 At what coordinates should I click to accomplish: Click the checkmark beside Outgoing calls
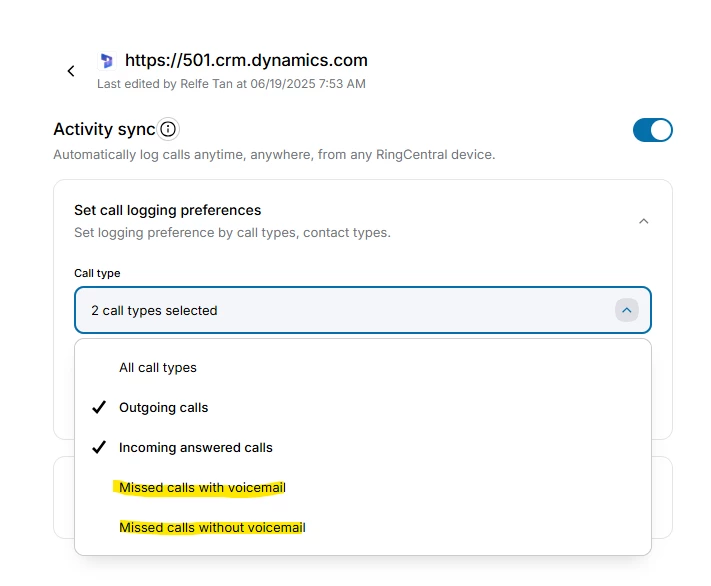(99, 407)
